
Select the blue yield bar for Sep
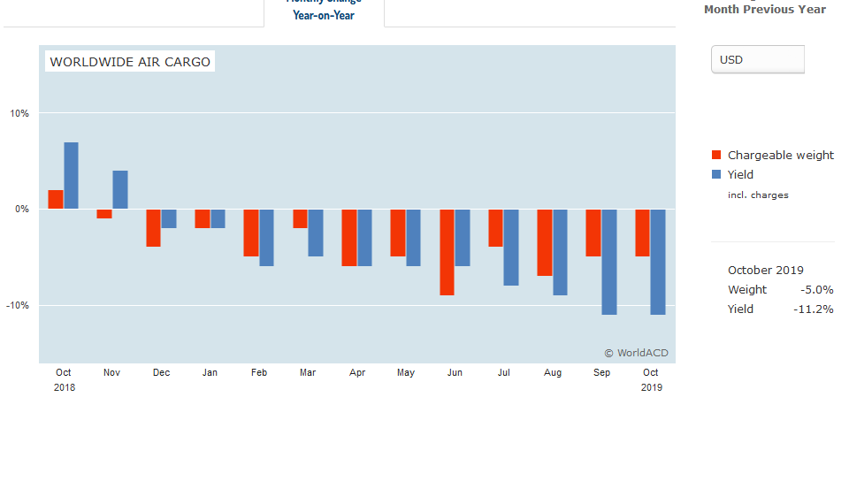(x=608, y=262)
